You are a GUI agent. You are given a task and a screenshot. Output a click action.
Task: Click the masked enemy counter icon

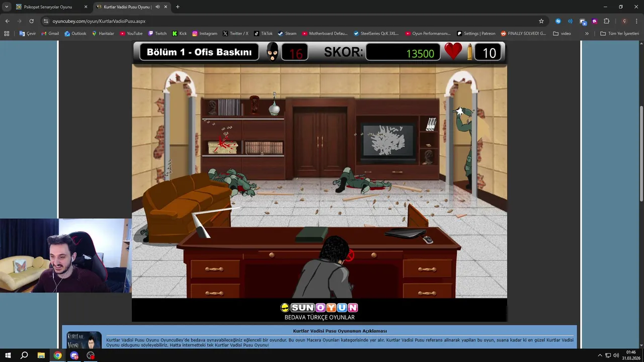272,52
